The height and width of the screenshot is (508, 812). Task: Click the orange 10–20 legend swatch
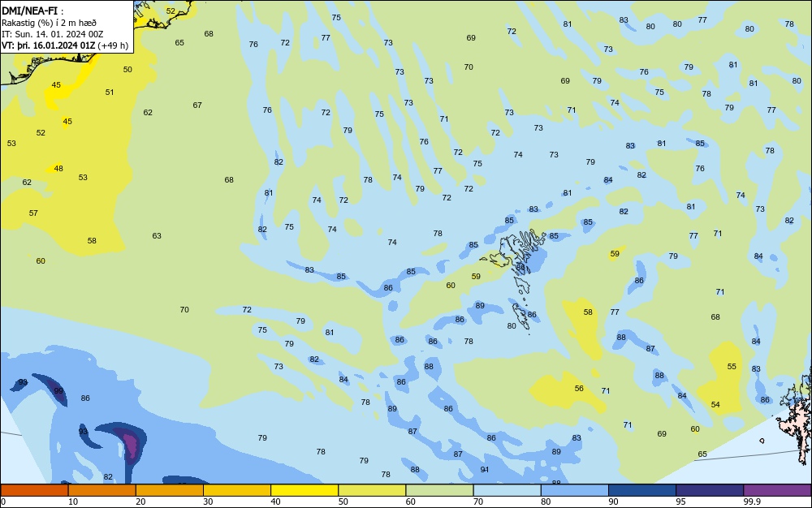(102, 490)
